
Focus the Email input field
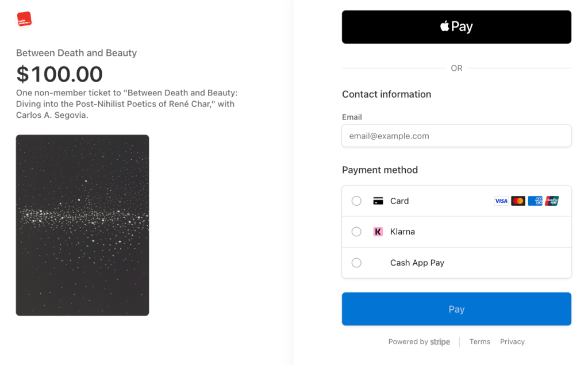coord(456,136)
